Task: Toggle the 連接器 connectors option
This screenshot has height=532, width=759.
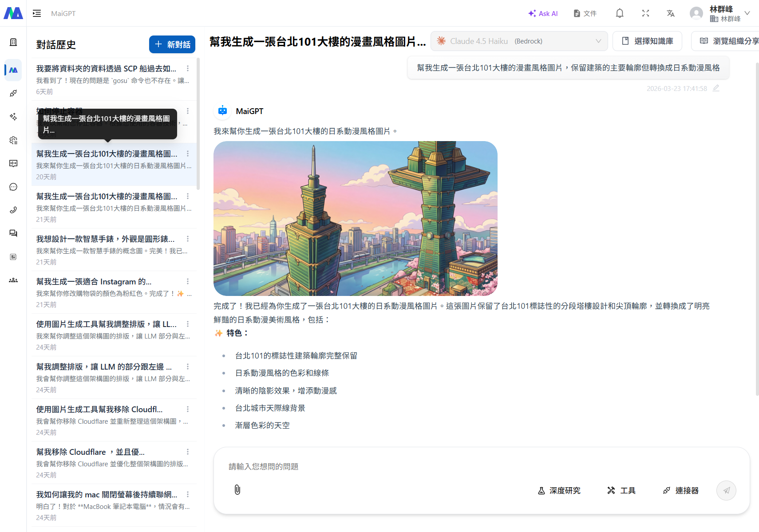Action: (680, 490)
